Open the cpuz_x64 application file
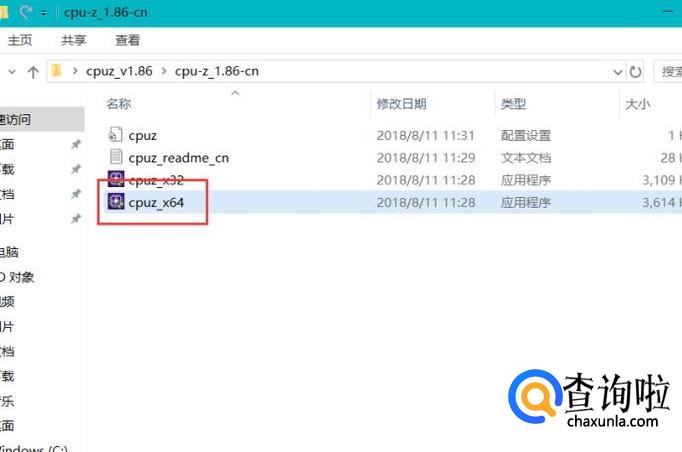The image size is (682, 452). point(156,202)
